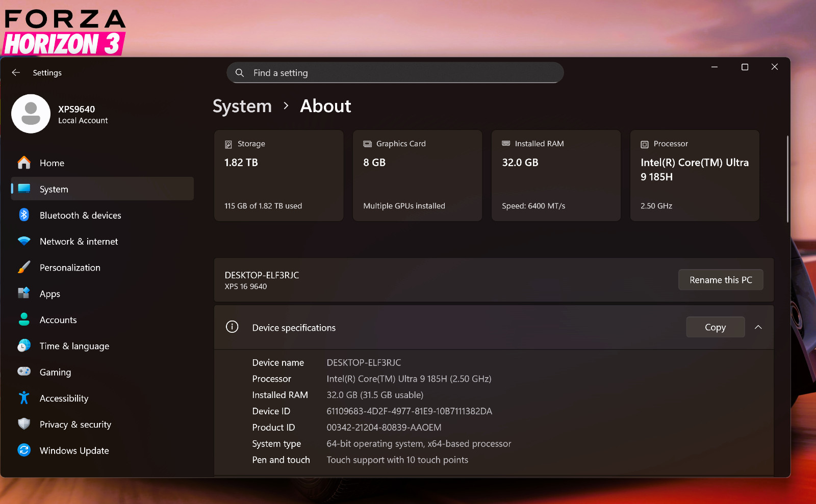Open the Installed RAM 32.0 GB card
This screenshot has height=504, width=816.
[556, 176]
